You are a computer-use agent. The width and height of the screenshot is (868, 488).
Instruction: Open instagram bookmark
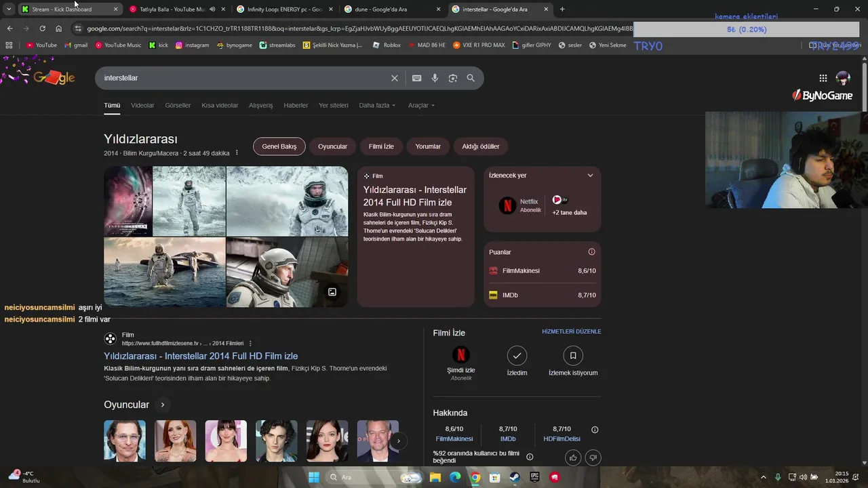[x=192, y=45]
